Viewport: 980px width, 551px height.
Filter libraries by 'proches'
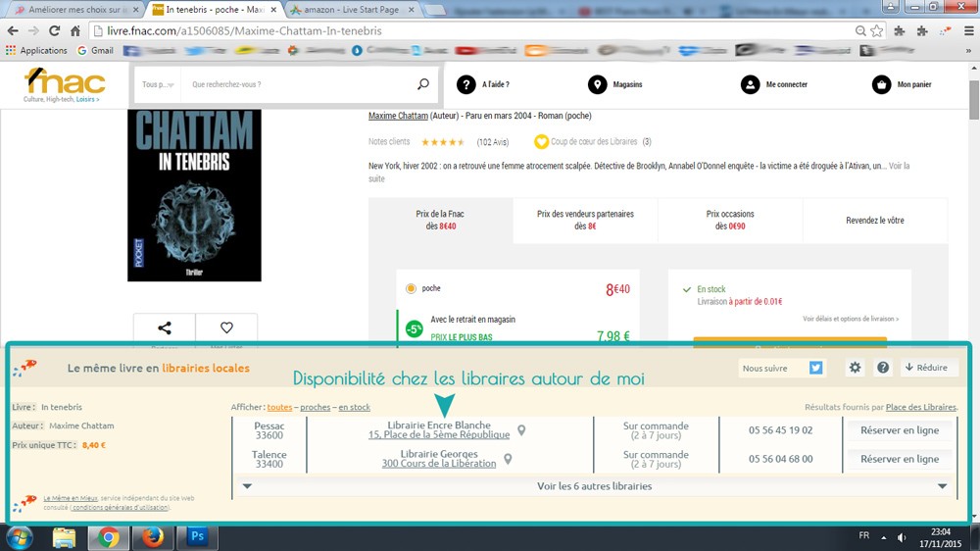(315, 407)
